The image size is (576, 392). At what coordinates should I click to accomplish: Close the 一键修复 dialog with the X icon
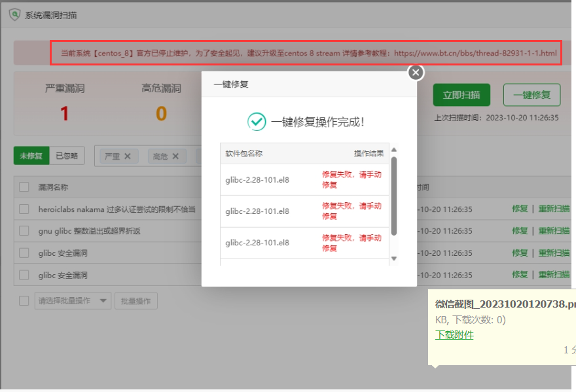tap(415, 73)
